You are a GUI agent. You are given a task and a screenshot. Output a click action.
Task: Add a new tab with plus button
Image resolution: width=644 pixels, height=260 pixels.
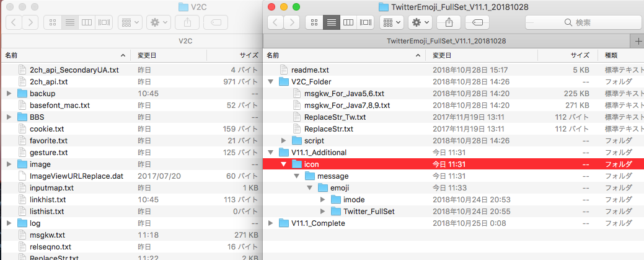point(638,41)
